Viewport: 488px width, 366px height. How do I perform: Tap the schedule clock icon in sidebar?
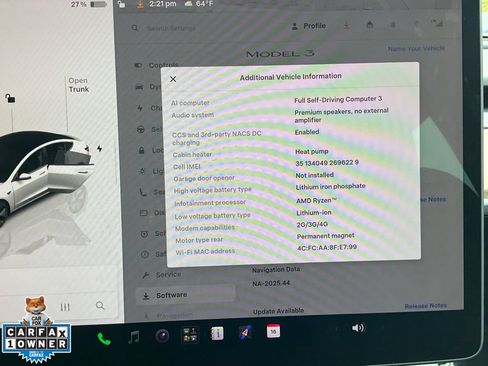[x=144, y=234]
